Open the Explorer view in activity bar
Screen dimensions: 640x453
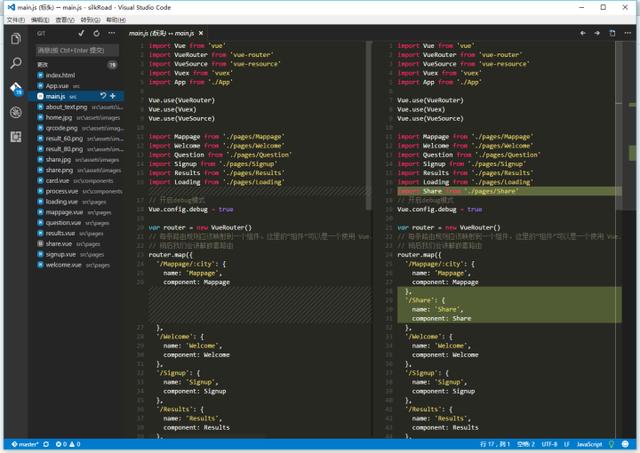pos(16,39)
